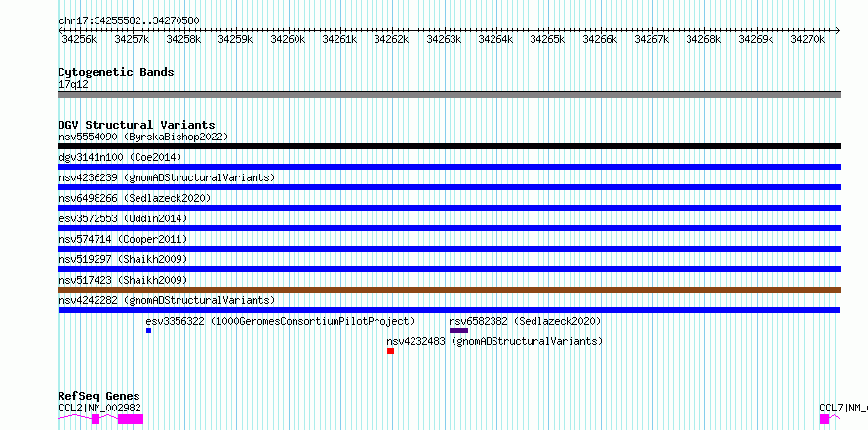The width and height of the screenshot is (868, 430).
Task: Click the small blue esv3356322 variant marker
Action: [148, 331]
